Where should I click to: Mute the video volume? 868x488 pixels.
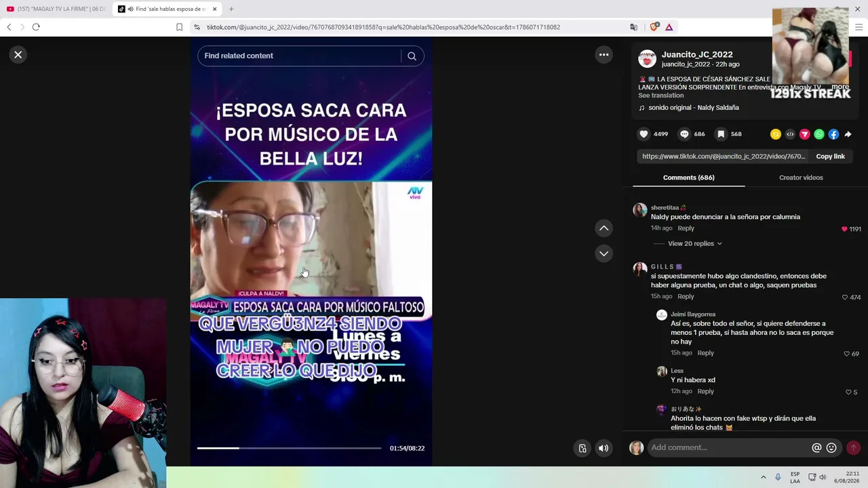point(603,448)
